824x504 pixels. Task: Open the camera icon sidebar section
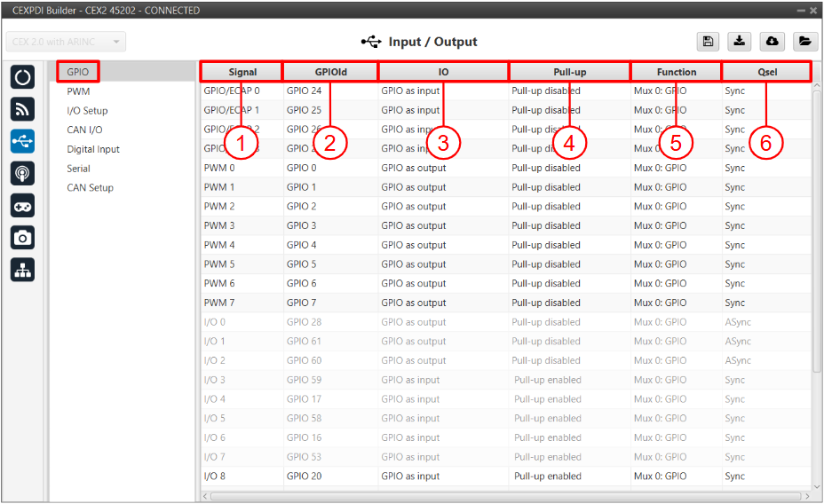coord(23,238)
